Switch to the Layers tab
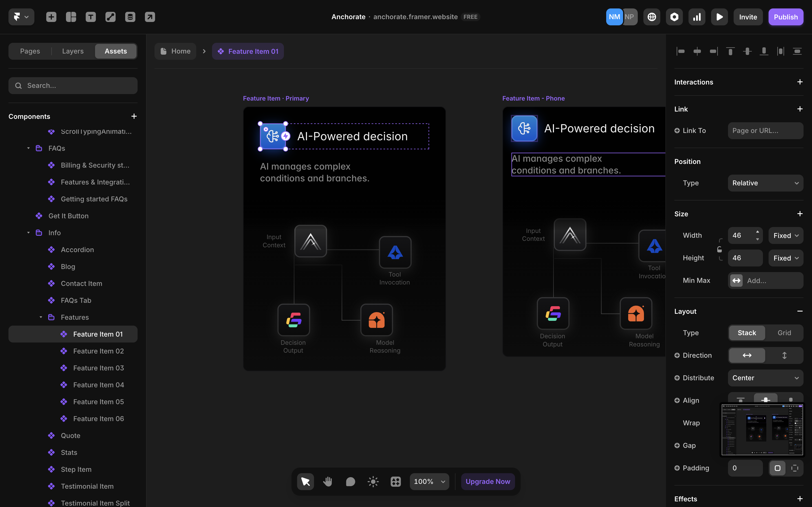 tap(73, 51)
